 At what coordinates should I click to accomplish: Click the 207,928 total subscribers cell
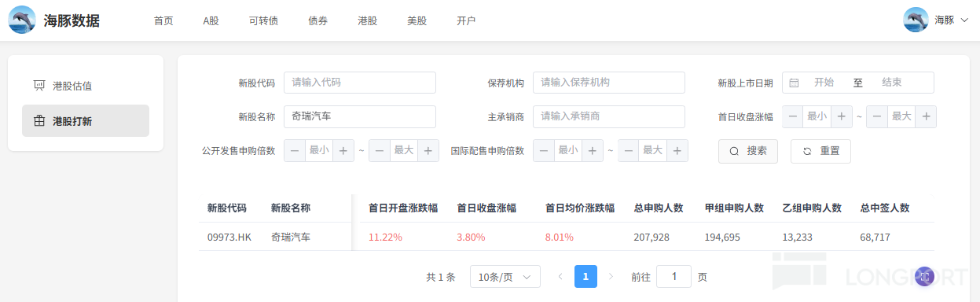pyautogui.click(x=651, y=237)
